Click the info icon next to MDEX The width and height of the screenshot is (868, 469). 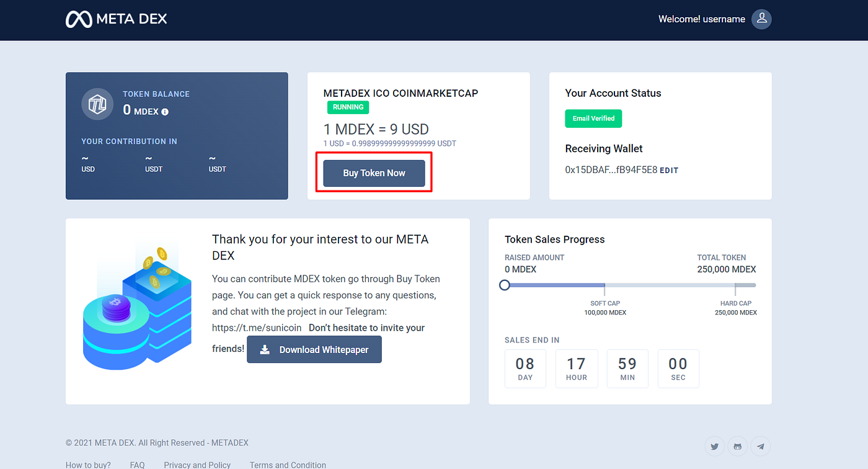pos(165,112)
